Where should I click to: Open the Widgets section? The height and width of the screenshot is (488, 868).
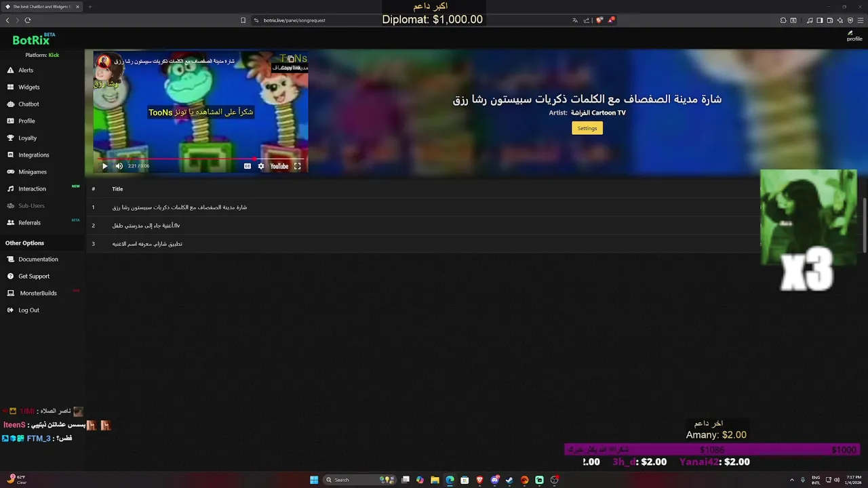(28, 87)
